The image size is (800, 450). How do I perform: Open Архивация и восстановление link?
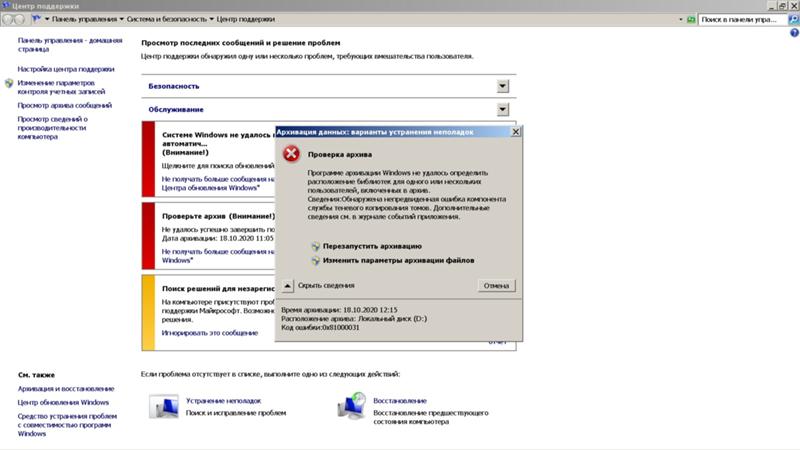66,389
